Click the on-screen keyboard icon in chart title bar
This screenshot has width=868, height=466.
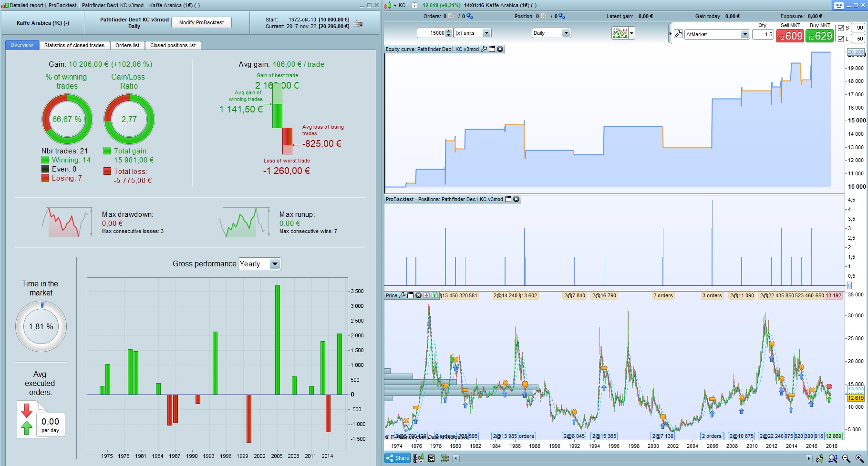click(839, 6)
